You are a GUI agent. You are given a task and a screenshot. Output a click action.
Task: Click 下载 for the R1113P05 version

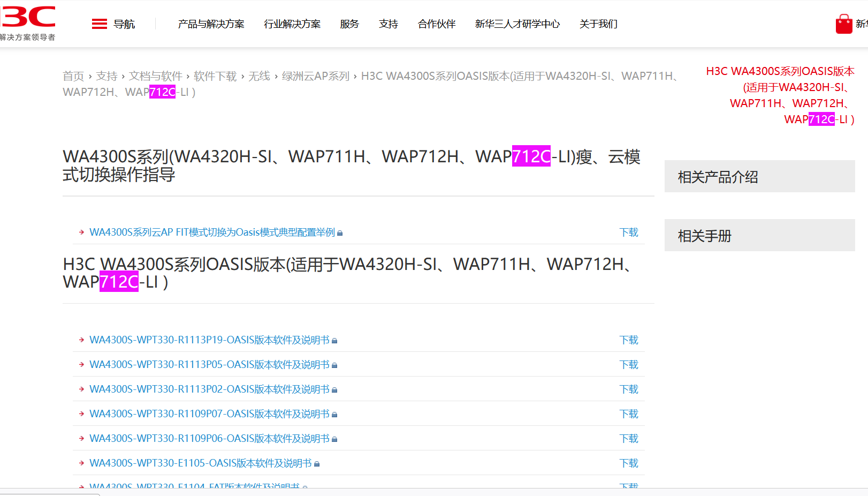629,365
